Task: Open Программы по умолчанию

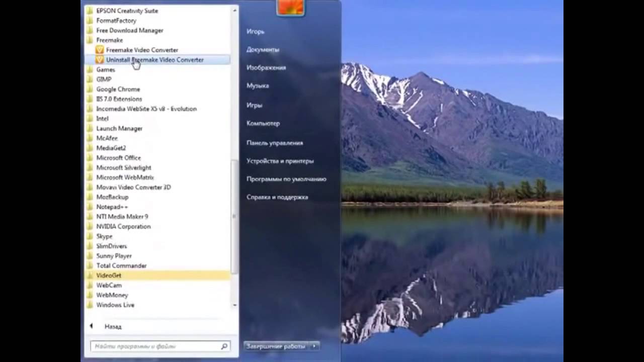Action: coord(286,179)
